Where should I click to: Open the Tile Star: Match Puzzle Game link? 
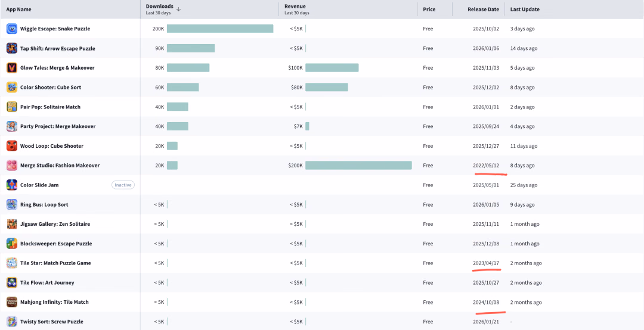pos(55,263)
